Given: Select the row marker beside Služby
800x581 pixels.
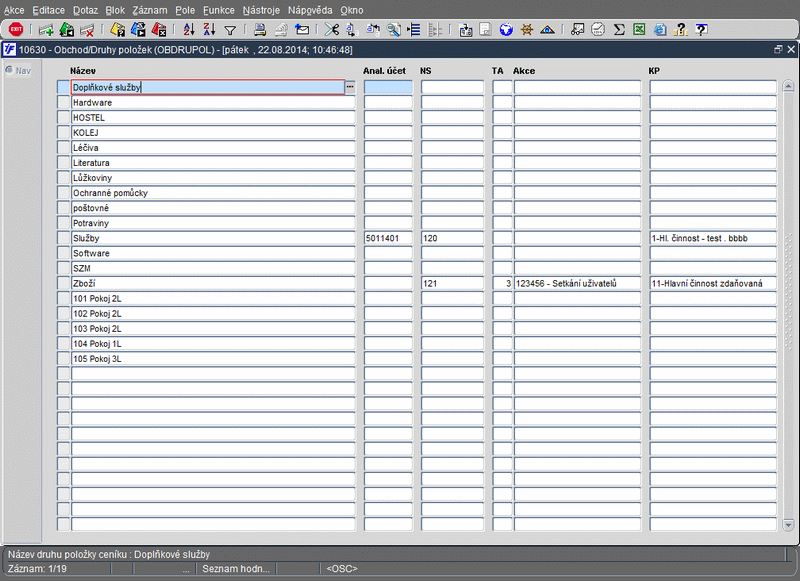Looking at the screenshot, I should click(x=63, y=238).
